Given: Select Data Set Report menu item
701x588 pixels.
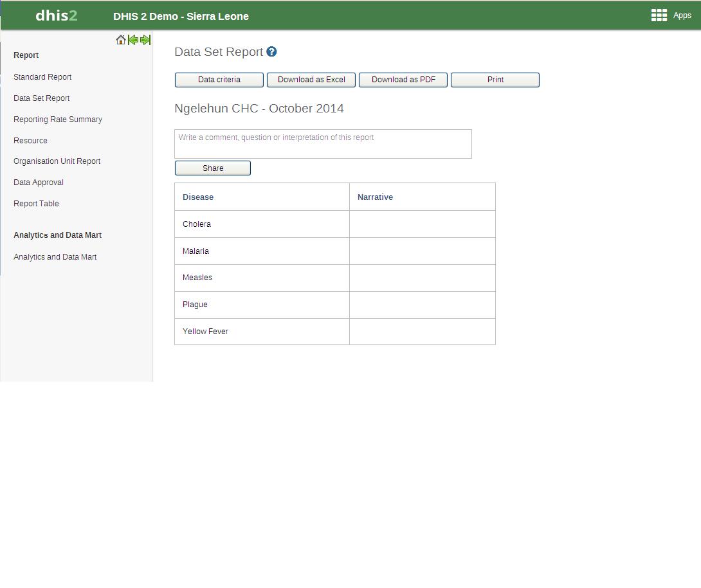Looking at the screenshot, I should pos(42,98).
